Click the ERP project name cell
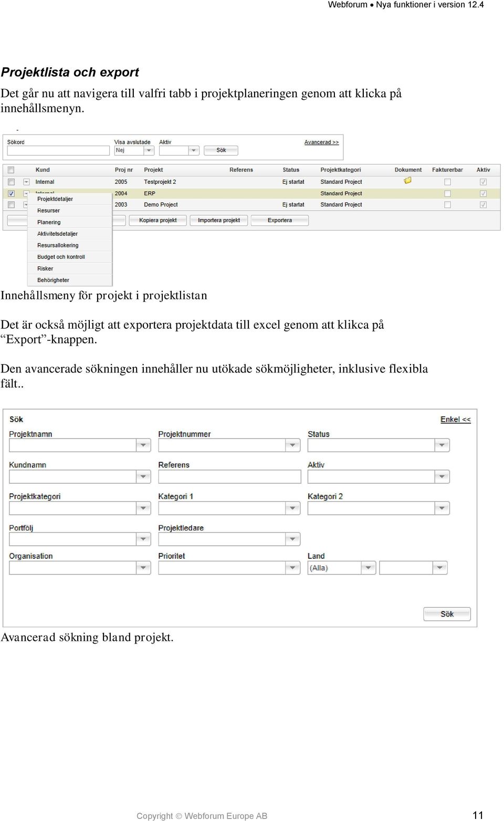 click(150, 193)
